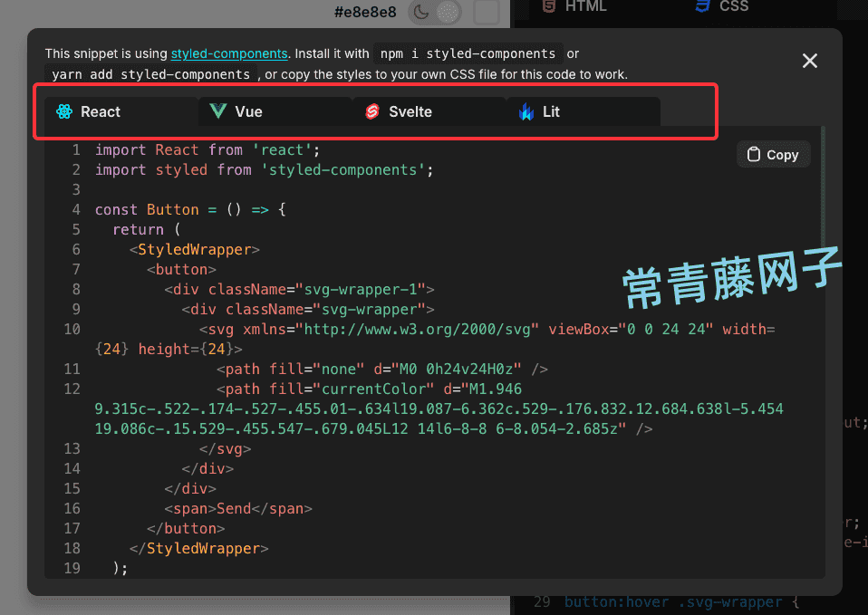The width and height of the screenshot is (868, 615).
Task: Click the svg-wrapper-1 div line
Action: [x=300, y=290]
